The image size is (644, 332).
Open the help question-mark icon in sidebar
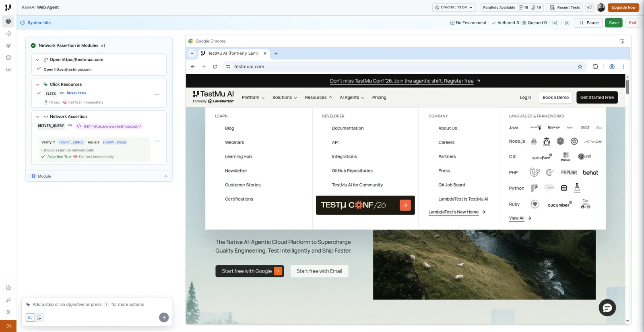click(8, 288)
